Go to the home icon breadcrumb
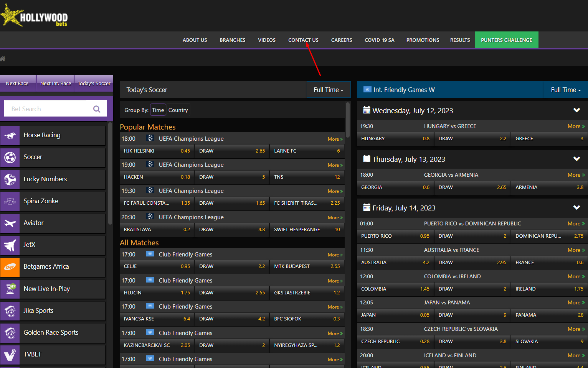 (x=3, y=59)
